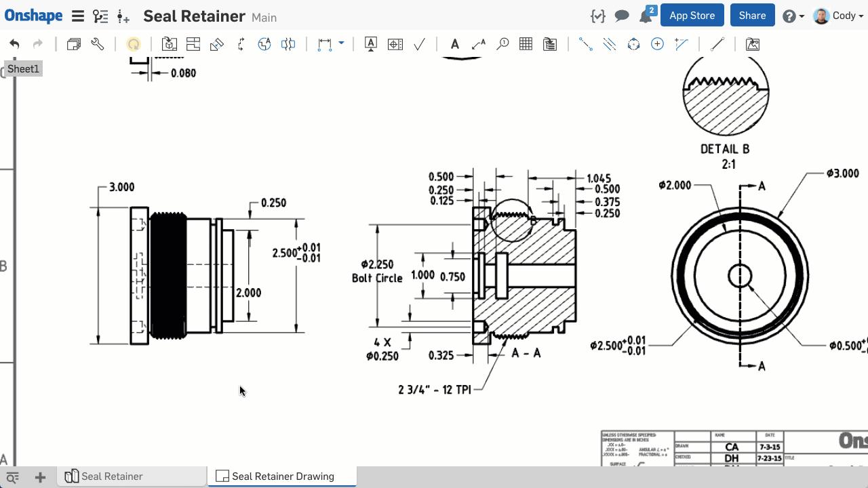Click the Update drawing refresh icon
Viewport: 868px width, 488px height.
[x=134, y=44]
